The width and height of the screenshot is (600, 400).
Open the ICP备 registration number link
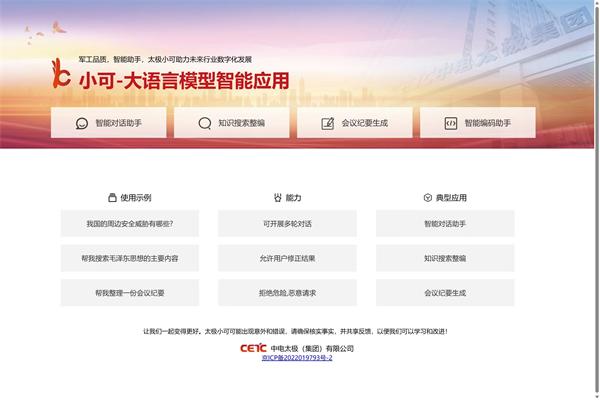click(x=297, y=358)
